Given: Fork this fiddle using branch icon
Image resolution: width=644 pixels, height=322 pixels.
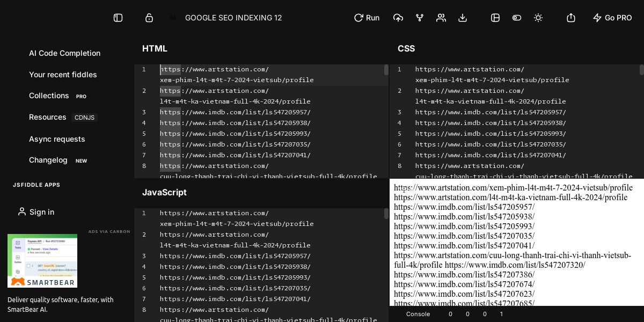Looking at the screenshot, I should 420,18.
